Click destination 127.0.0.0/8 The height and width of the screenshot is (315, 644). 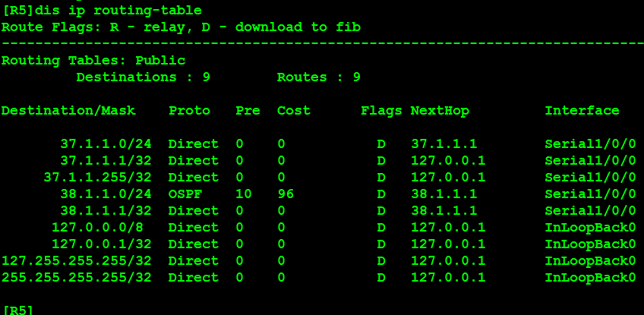pos(97,228)
